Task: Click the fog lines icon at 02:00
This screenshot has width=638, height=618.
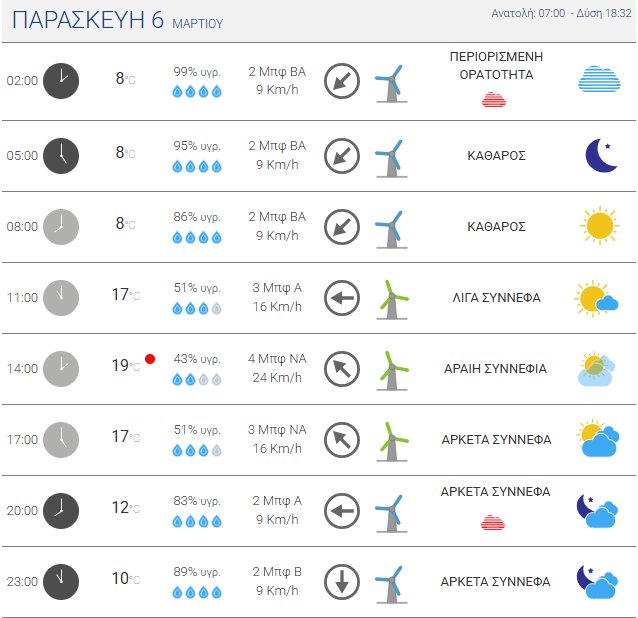Action: (x=599, y=80)
